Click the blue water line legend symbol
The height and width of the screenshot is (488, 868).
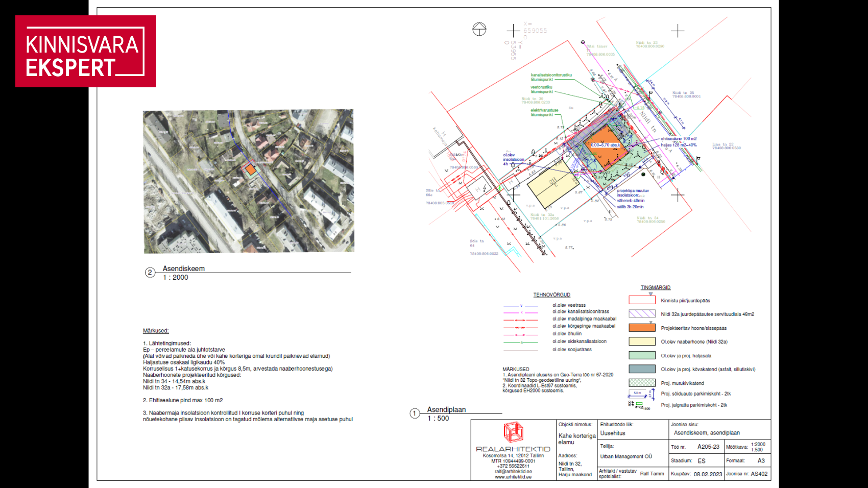click(x=520, y=306)
